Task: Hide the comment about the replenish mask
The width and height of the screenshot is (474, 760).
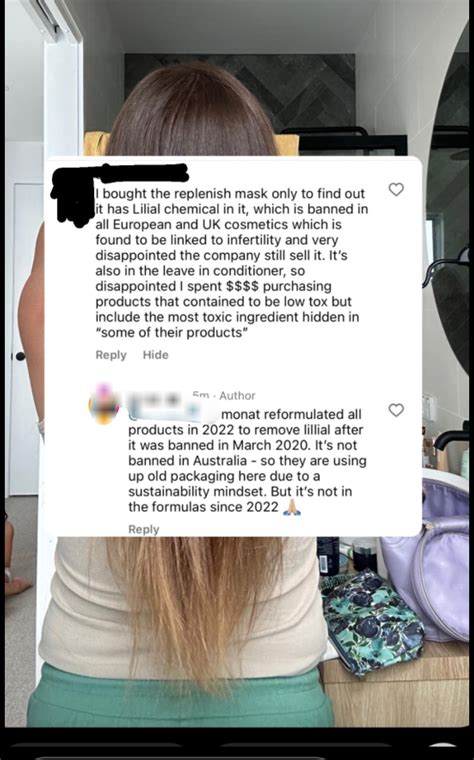Action: click(x=156, y=355)
